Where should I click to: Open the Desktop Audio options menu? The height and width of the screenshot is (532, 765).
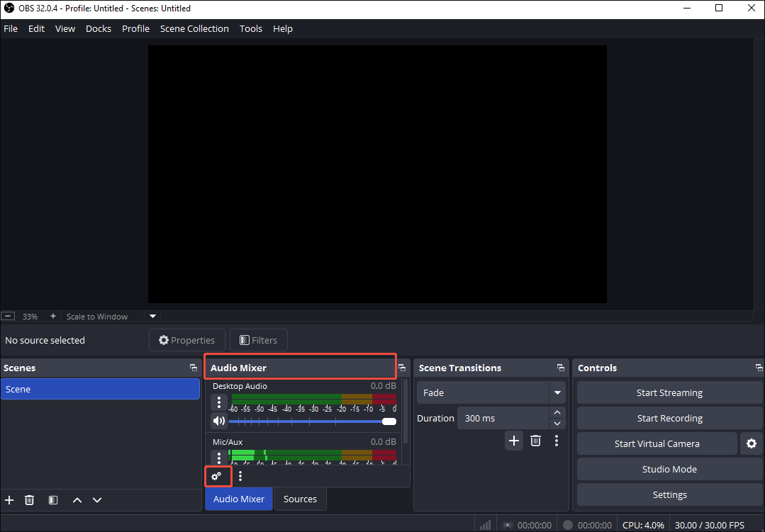tap(219, 402)
